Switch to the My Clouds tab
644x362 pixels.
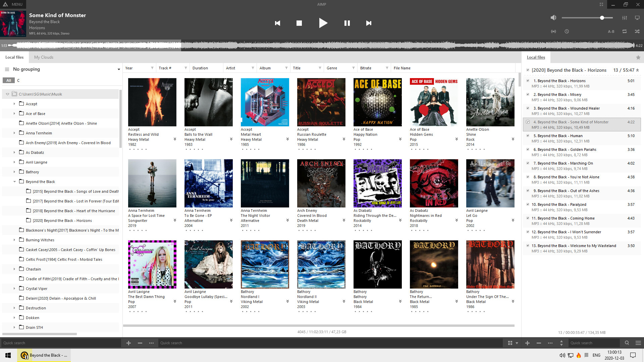[44, 57]
